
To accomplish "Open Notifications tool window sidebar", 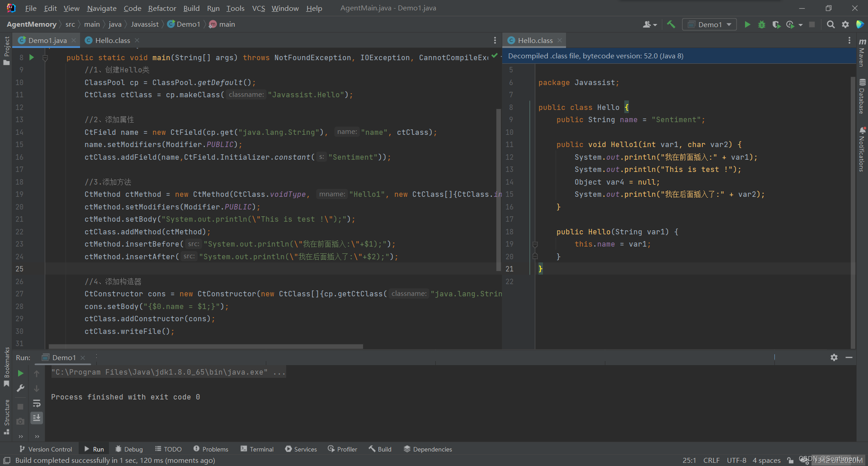I will coord(862,149).
